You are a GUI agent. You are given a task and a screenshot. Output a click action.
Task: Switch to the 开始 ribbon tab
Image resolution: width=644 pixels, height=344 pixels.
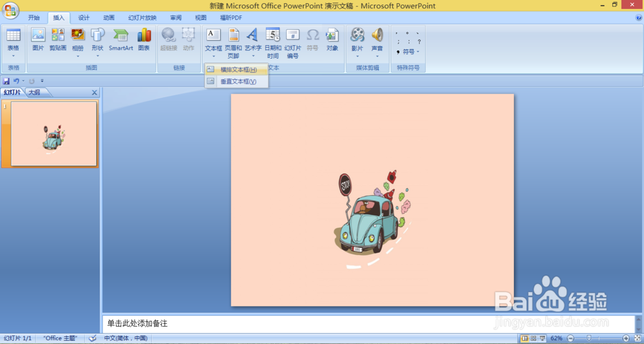click(34, 17)
